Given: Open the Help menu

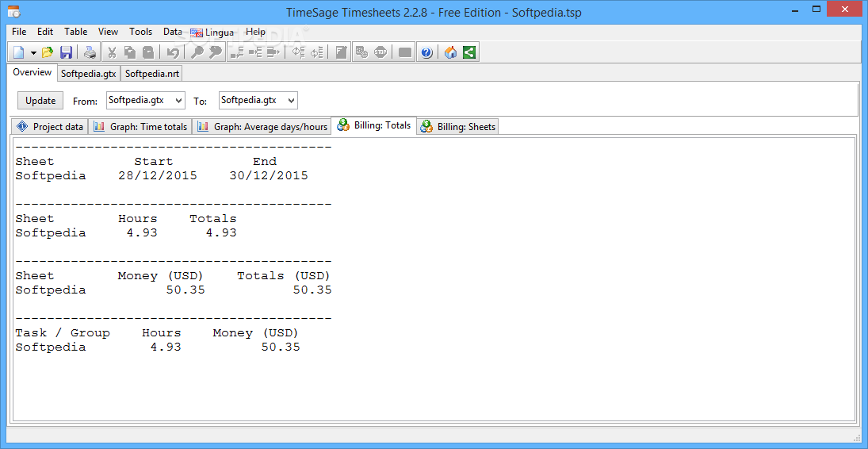Looking at the screenshot, I should coord(256,33).
